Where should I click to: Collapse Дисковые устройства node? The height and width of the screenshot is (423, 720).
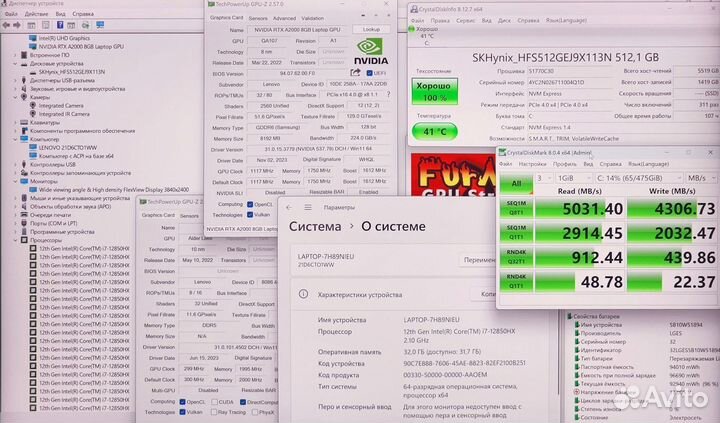pos(15,63)
